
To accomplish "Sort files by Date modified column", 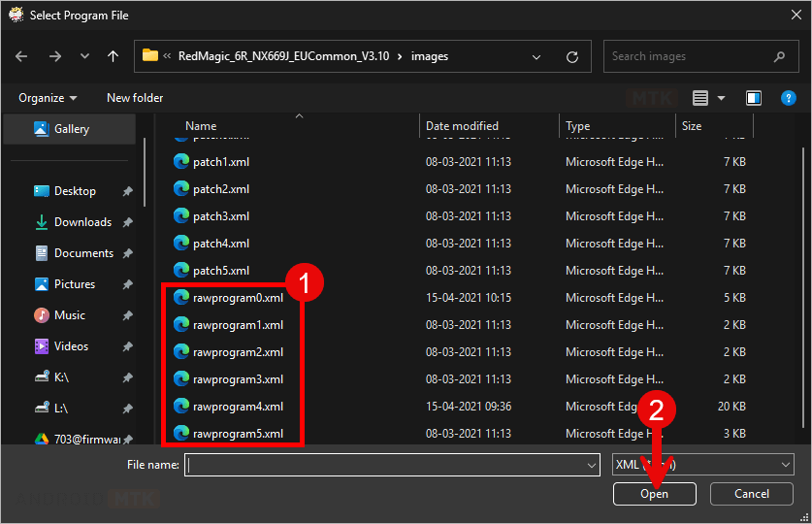I will 462,126.
